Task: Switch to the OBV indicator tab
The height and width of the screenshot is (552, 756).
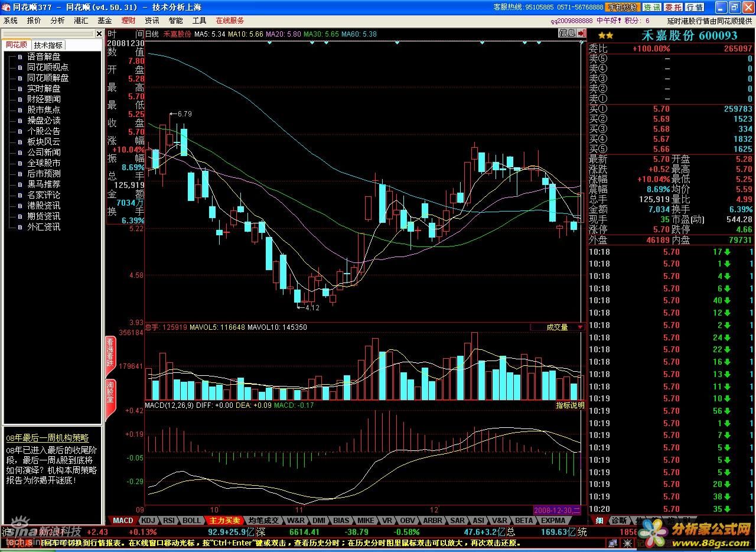Action: tap(407, 521)
